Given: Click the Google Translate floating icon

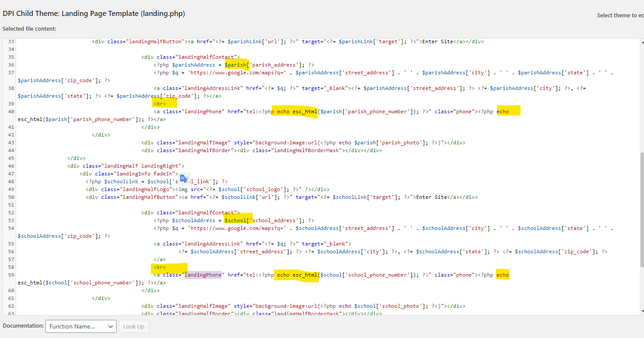Looking at the screenshot, I should tap(184, 179).
